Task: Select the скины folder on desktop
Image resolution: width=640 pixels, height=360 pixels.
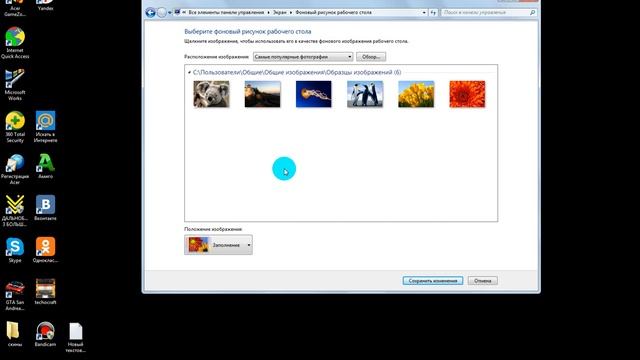Action: [15, 334]
